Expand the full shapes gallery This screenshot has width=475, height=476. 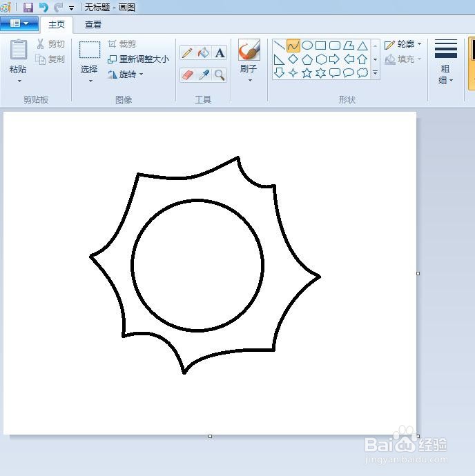tap(376, 73)
